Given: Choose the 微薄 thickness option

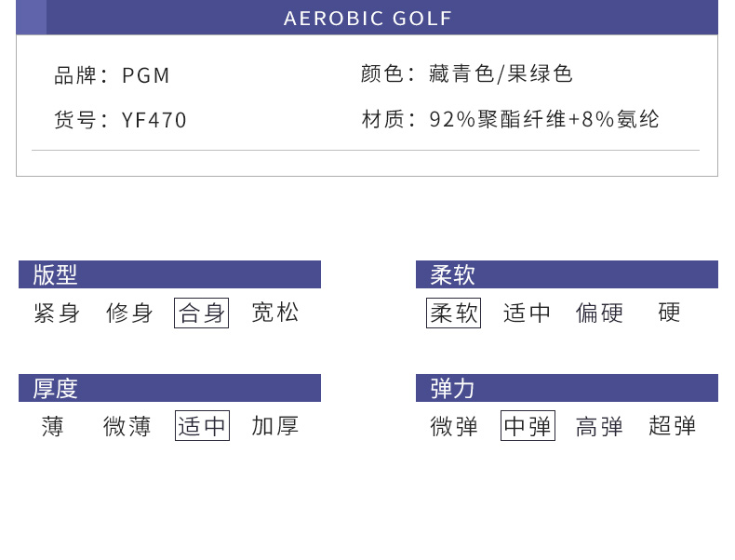Looking at the screenshot, I should pos(127,426).
